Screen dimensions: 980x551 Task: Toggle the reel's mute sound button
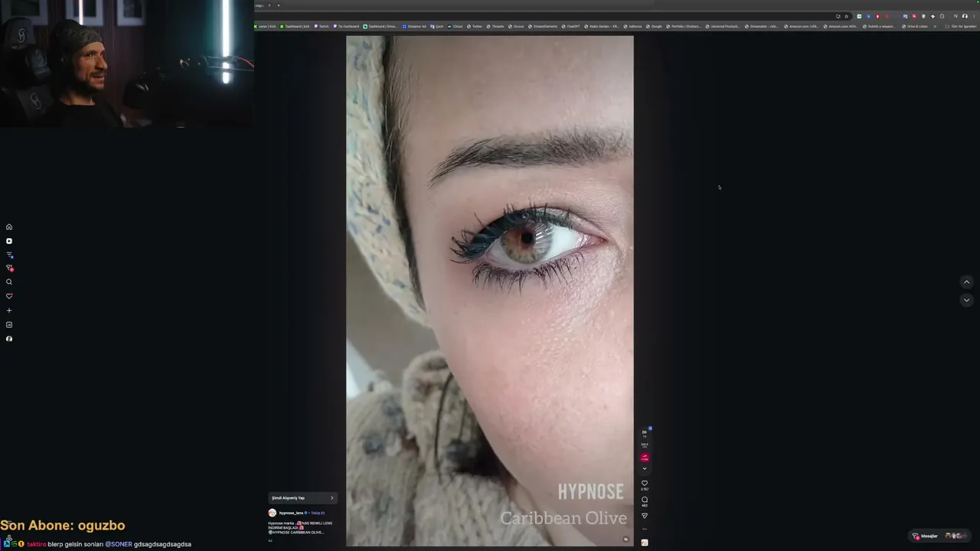coord(626,540)
